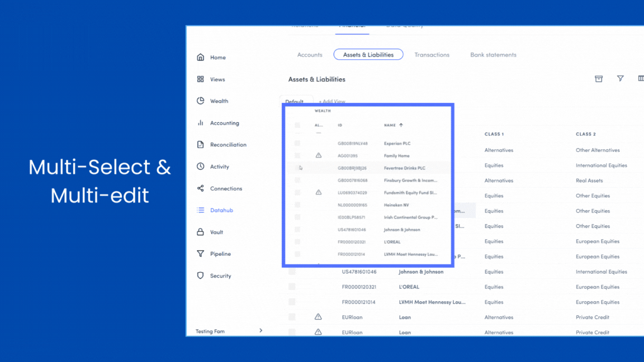This screenshot has width=644, height=362.
Task: Open the Johnson & Johnson row in the table
Action: 420,272
